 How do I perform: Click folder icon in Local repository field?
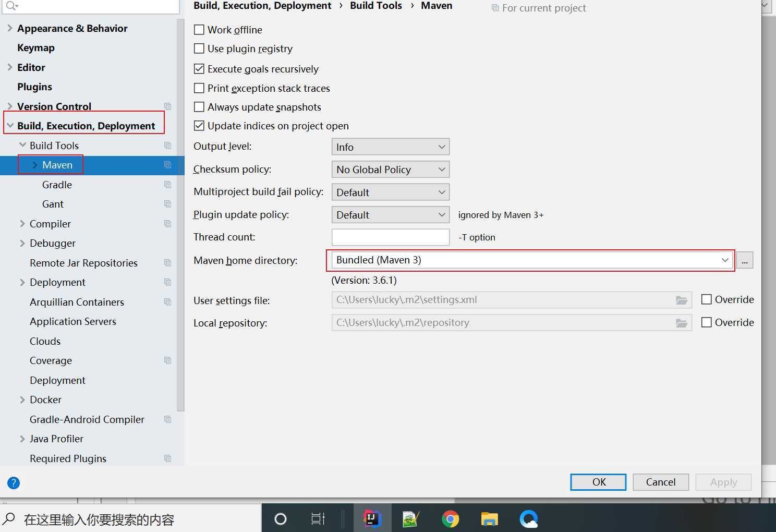tap(681, 323)
